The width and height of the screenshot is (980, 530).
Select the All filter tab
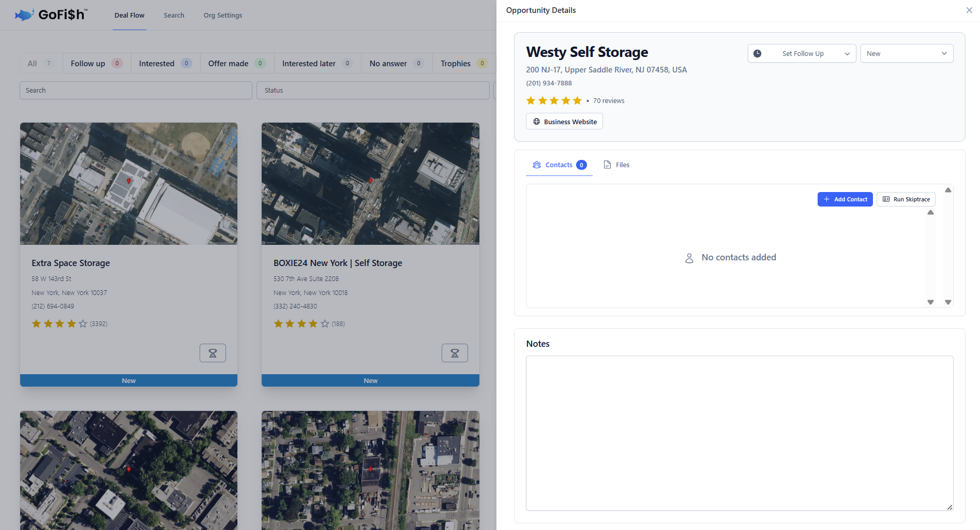pos(41,63)
